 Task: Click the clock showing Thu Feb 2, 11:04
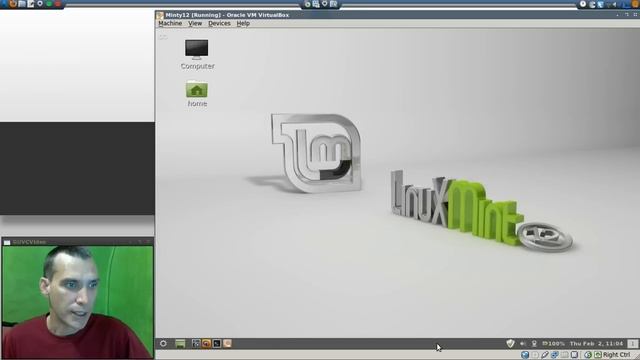click(597, 343)
